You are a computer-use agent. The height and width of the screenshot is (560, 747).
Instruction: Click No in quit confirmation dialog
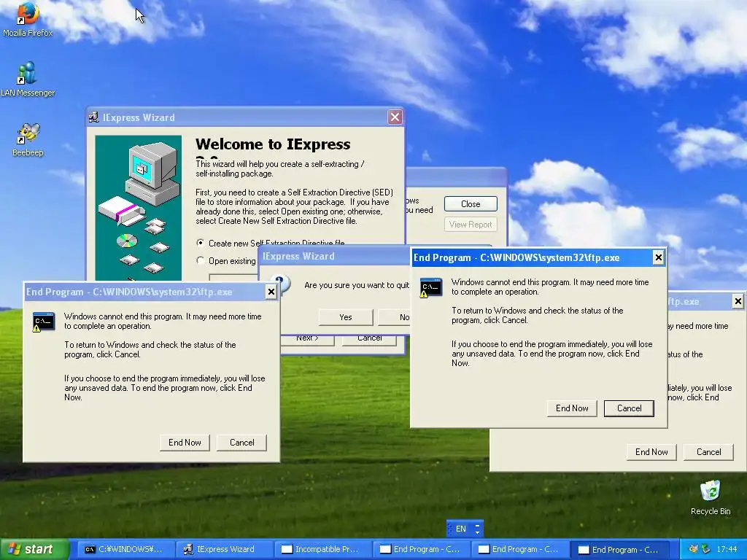(395, 317)
